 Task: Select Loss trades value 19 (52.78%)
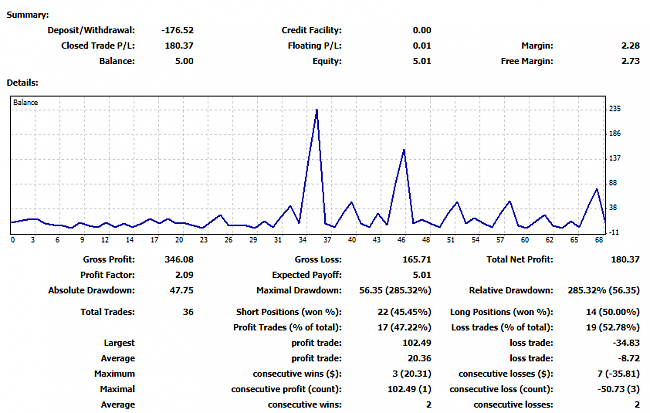pos(613,327)
